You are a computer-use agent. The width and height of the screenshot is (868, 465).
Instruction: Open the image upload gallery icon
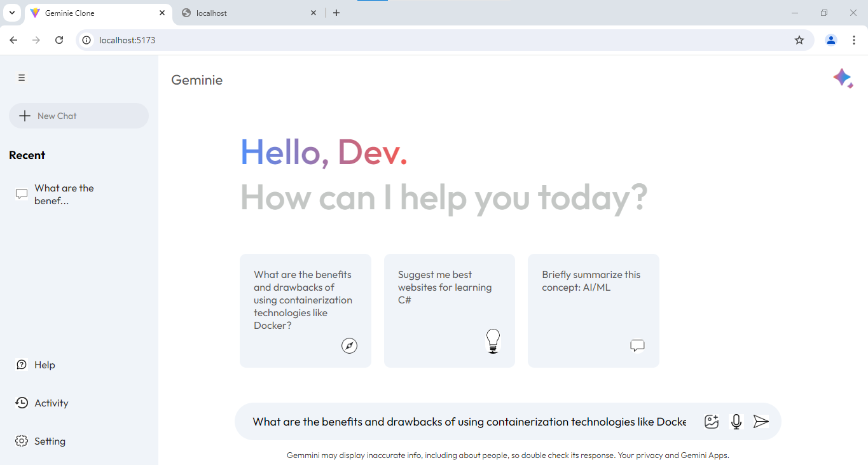[711, 421]
